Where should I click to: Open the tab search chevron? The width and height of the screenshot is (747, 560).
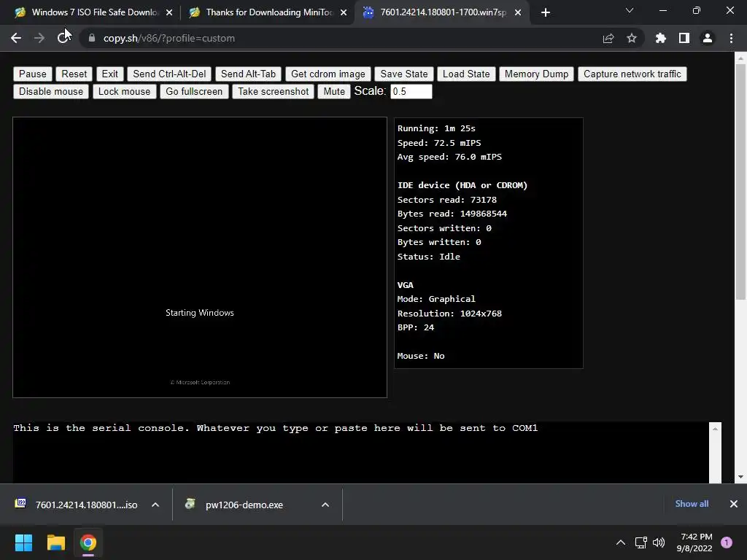point(630,10)
